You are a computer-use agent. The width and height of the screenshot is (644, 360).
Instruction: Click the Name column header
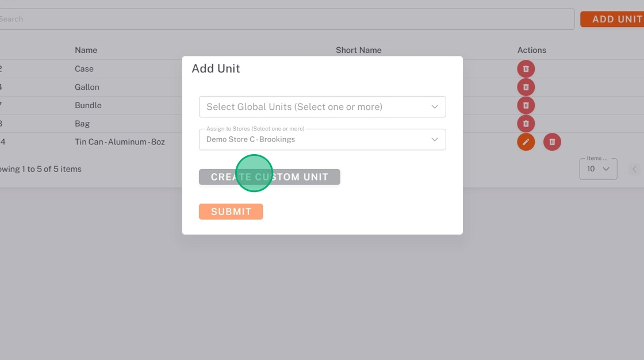tap(86, 50)
